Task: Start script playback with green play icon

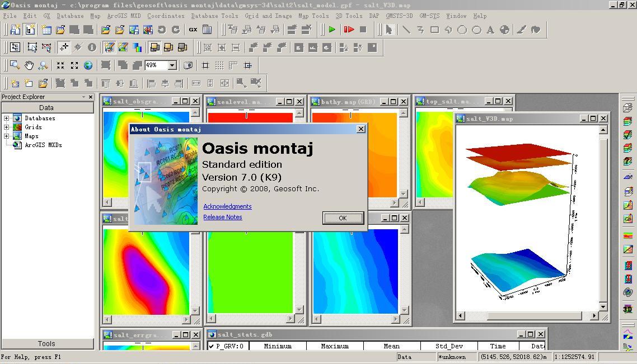Action: (x=332, y=30)
